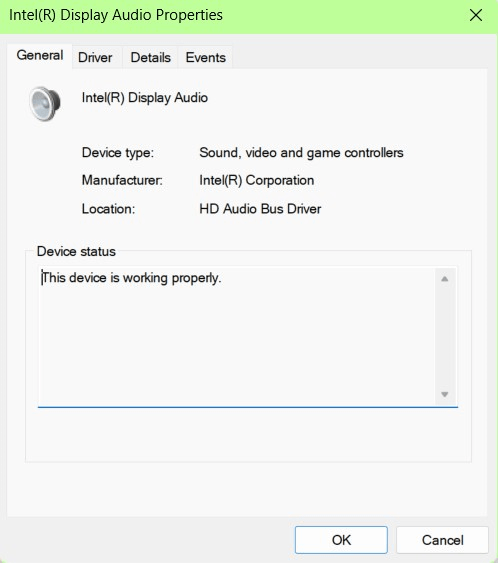498x563 pixels.
Task: Click the 'HD Audio Bus Driver' location value
Action: pyautogui.click(x=260, y=209)
